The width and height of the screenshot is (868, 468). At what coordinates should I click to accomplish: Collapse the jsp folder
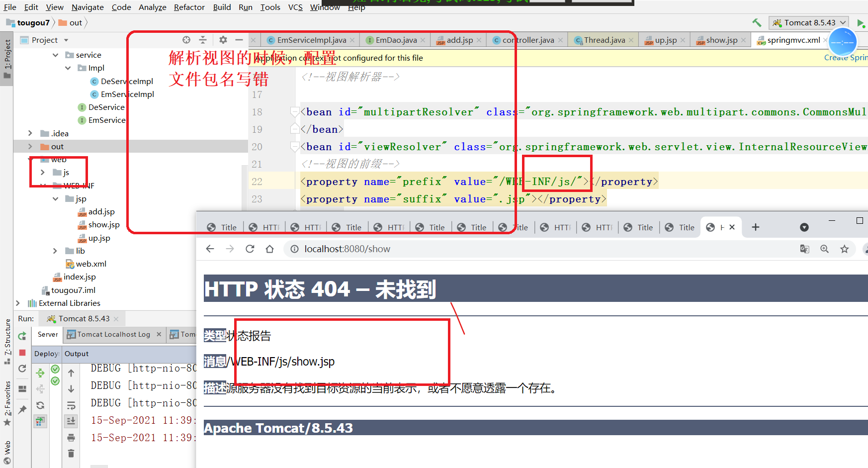pyautogui.click(x=55, y=198)
